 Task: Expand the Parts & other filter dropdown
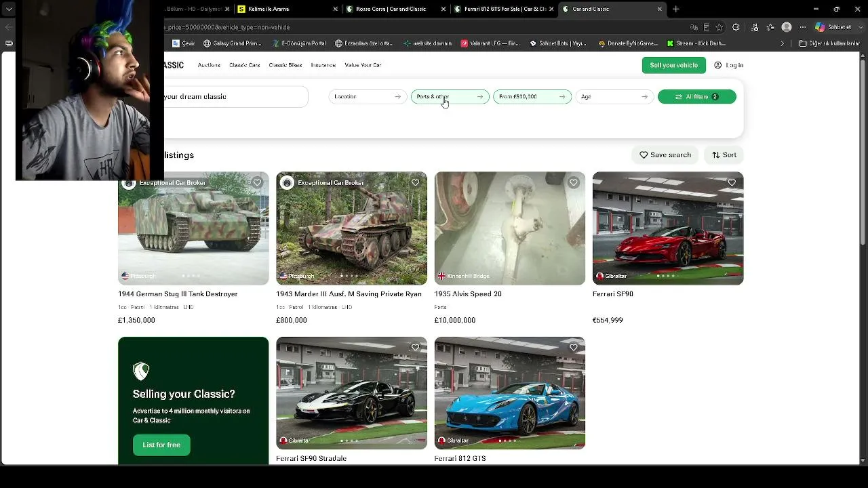[x=450, y=96]
